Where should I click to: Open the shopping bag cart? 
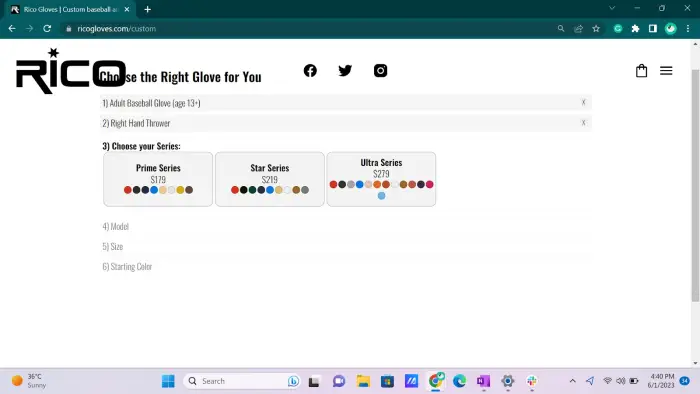pos(641,71)
